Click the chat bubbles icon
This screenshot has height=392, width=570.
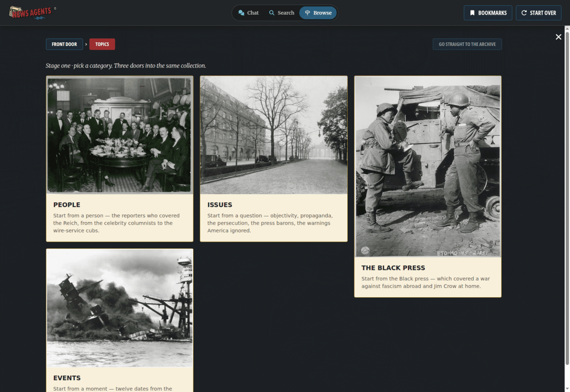click(x=241, y=13)
